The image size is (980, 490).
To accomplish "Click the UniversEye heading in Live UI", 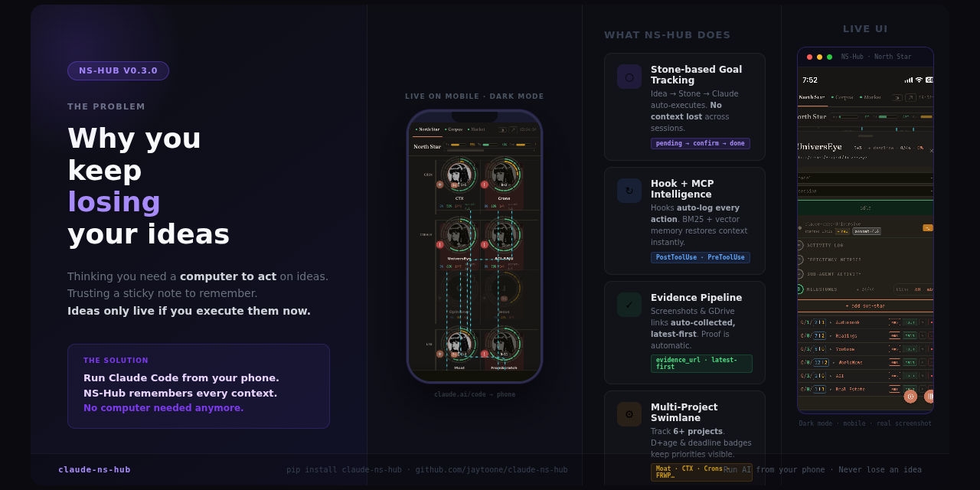I will coord(819,146).
